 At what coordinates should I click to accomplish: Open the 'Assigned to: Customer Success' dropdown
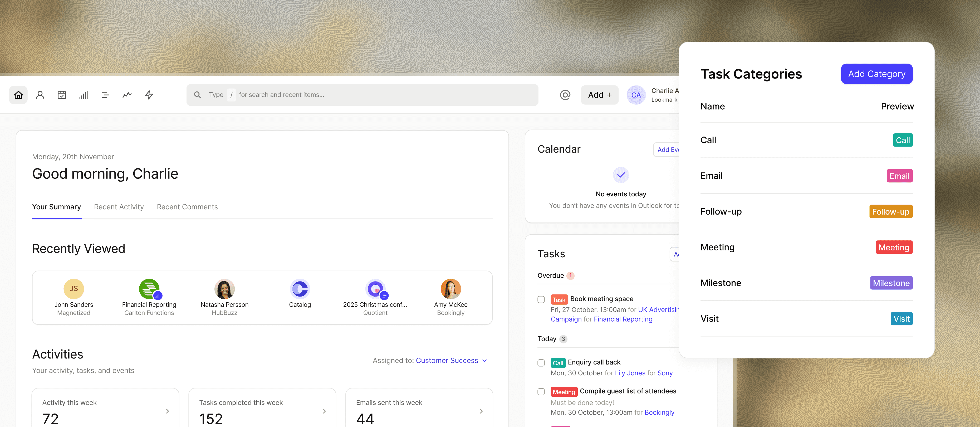tap(451, 360)
